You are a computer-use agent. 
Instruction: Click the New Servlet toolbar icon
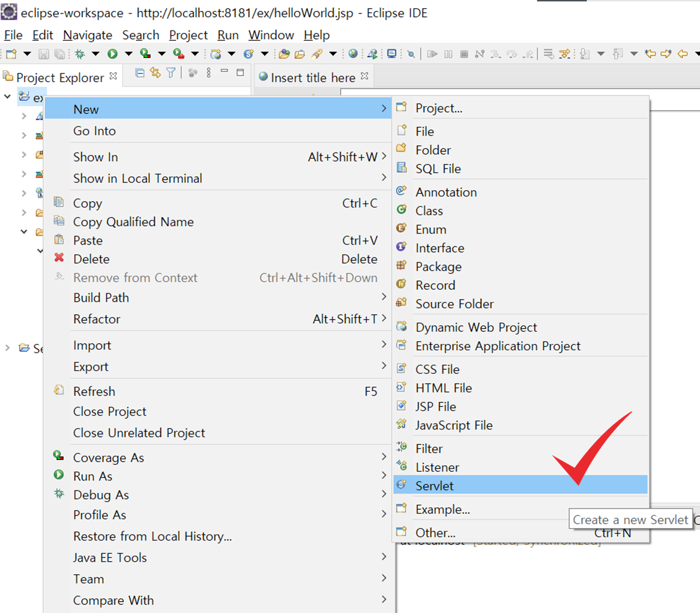pos(249,54)
